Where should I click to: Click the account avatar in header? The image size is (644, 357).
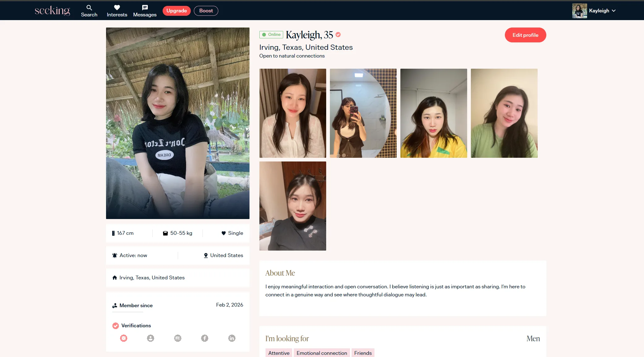579,11
